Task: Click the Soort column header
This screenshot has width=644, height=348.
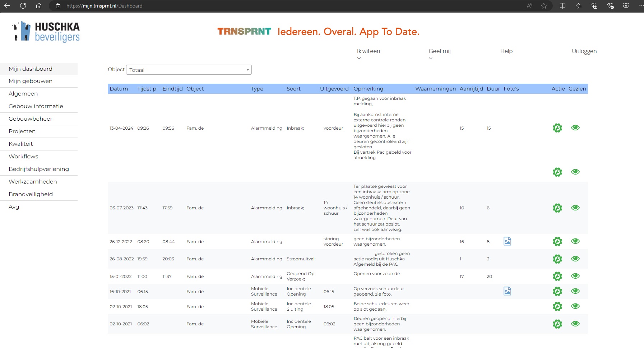Action: click(293, 89)
